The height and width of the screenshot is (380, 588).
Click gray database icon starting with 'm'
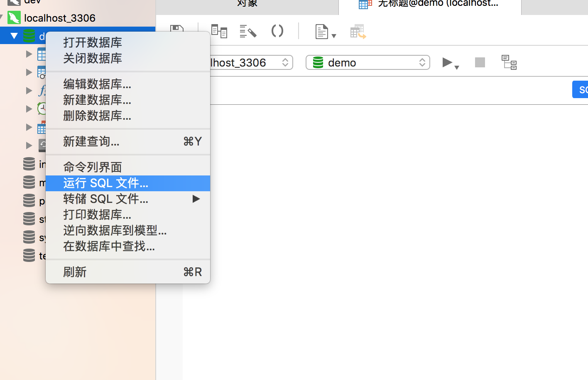29,182
